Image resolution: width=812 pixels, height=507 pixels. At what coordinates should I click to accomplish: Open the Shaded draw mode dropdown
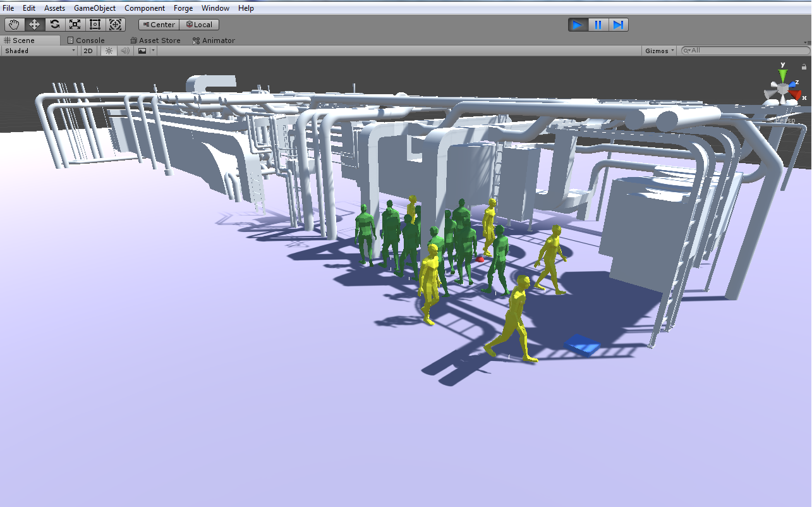[39, 51]
